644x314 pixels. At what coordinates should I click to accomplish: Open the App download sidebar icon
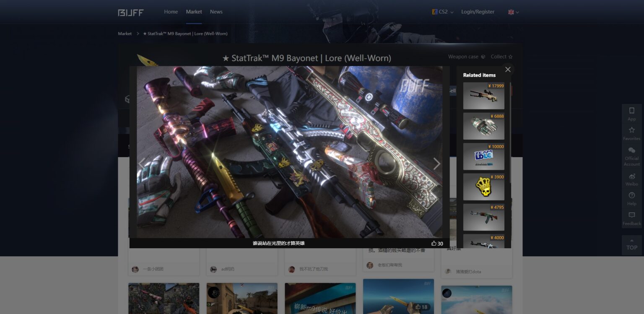(x=631, y=113)
